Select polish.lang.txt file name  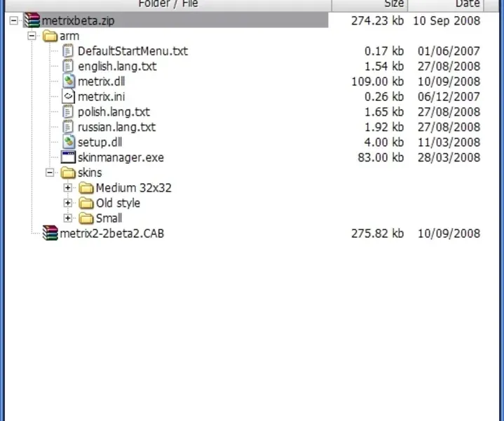(114, 112)
